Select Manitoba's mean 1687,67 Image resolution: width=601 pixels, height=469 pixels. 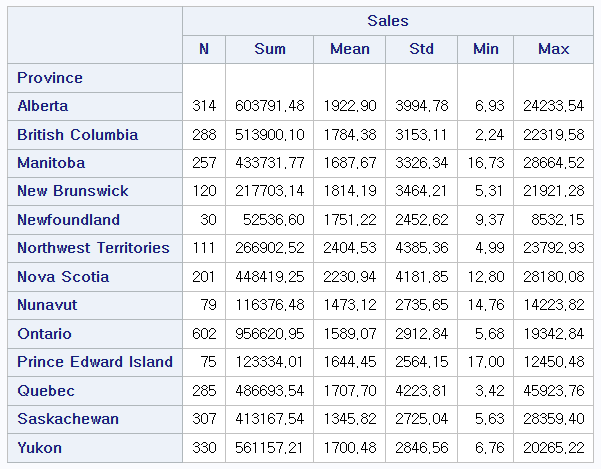(x=350, y=163)
